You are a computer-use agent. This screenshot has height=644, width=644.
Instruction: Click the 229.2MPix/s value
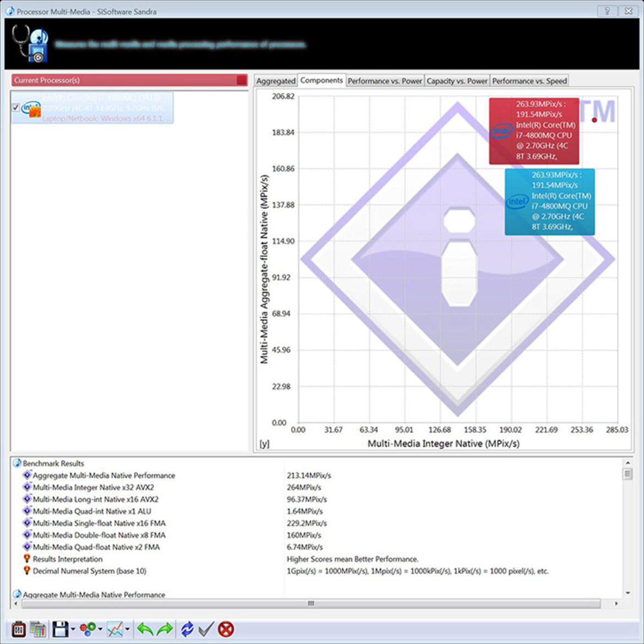click(x=307, y=523)
